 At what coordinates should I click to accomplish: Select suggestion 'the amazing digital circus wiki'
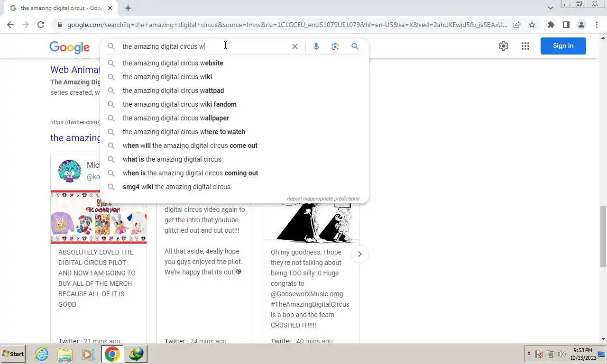coord(234,77)
